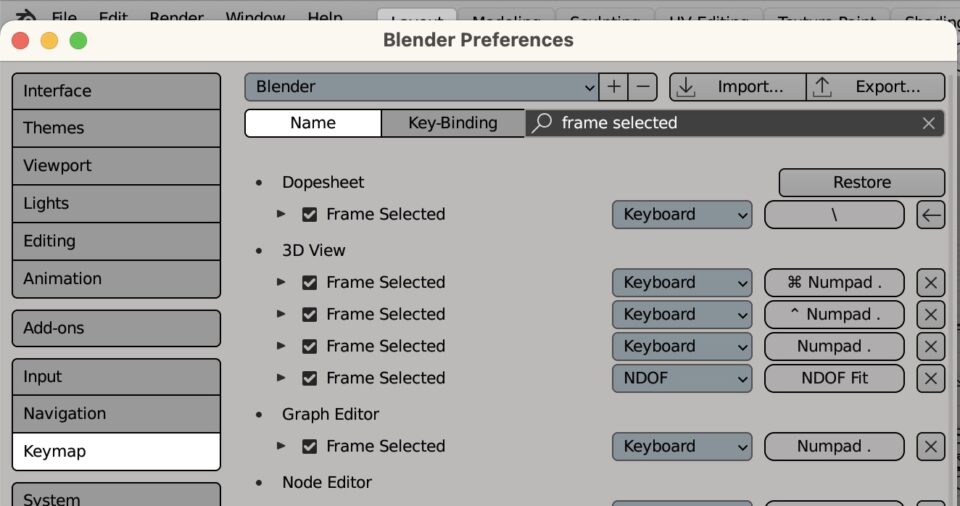Expand the Dopesheet Frame Selected entry
960x506 pixels.
281,214
